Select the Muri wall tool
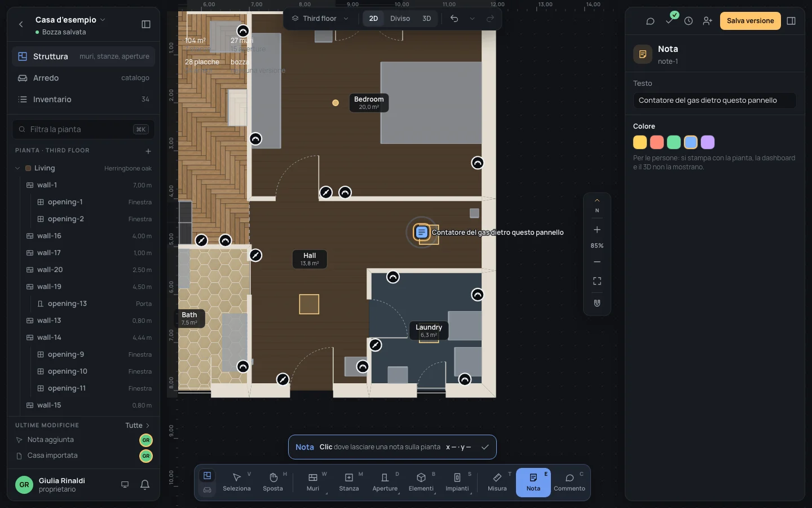This screenshot has height=508, width=812. point(313,483)
